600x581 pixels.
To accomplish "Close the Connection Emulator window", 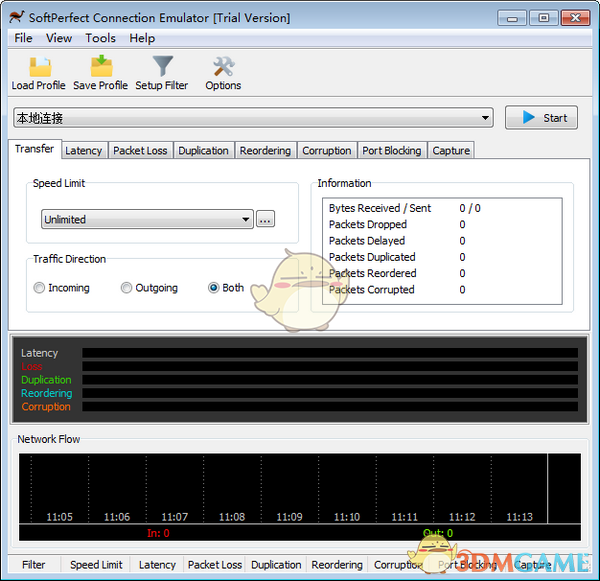I will click(x=575, y=18).
